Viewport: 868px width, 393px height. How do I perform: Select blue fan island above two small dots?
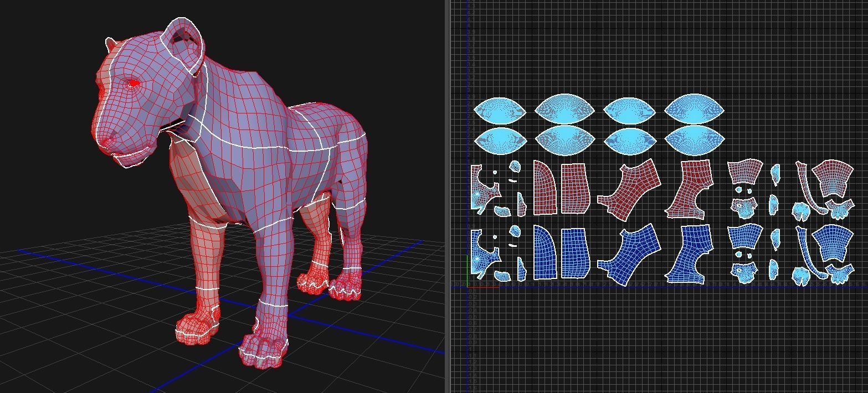coord(744,237)
